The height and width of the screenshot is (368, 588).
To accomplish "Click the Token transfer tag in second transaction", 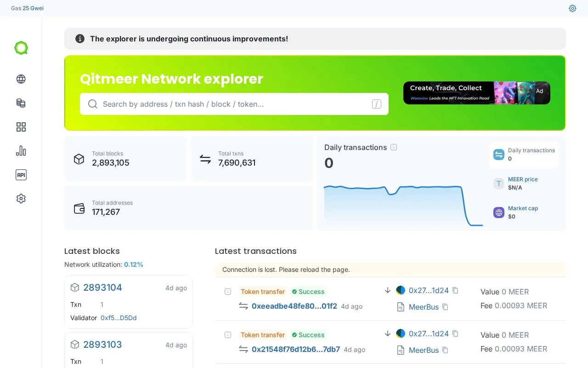I will pos(263,335).
